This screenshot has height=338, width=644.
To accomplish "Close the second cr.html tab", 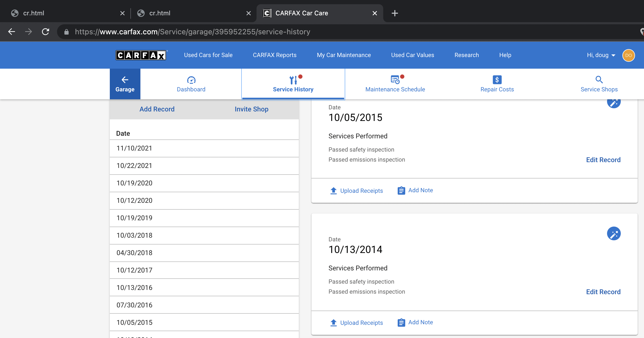I will 248,13.
